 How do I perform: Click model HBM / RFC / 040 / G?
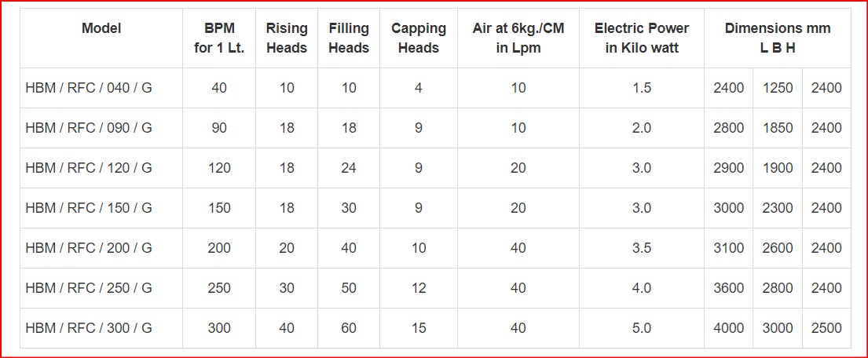(x=89, y=88)
